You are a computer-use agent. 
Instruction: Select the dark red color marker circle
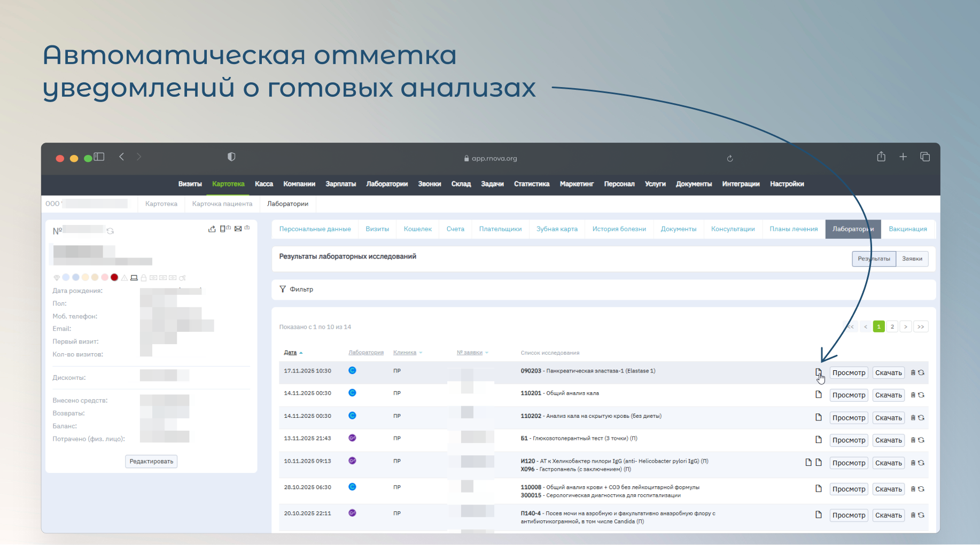[x=114, y=277]
